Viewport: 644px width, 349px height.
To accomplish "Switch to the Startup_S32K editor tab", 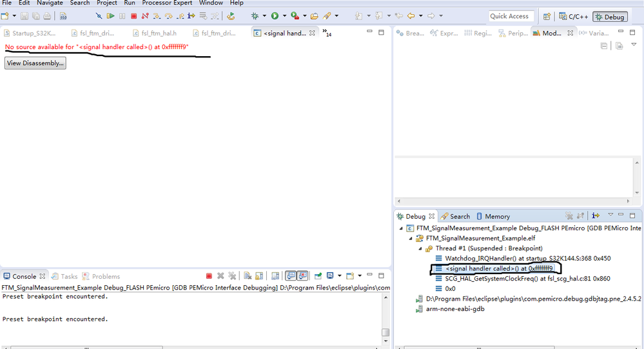I will point(30,34).
